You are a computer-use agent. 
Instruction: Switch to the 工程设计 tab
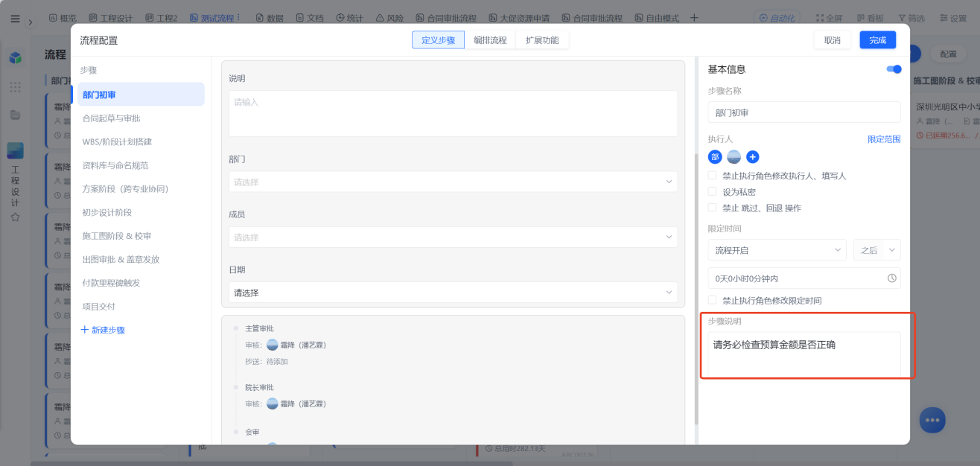click(x=111, y=17)
